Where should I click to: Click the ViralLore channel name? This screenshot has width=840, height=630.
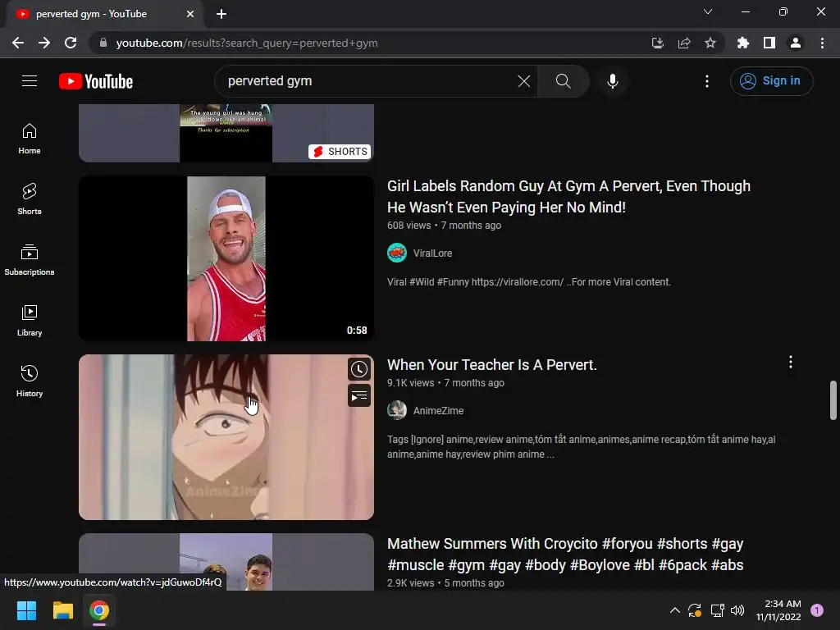click(x=432, y=253)
